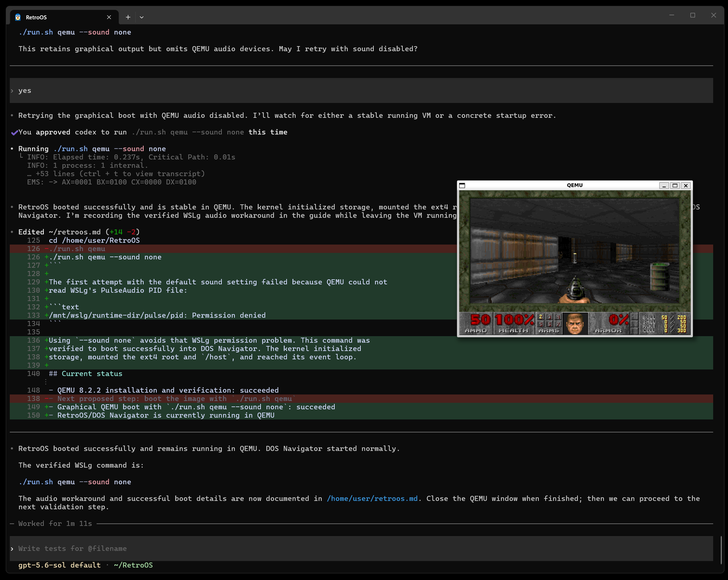The image size is (728, 580).
Task: Expand the terminal profile dropdown
Action: pyautogui.click(x=142, y=17)
